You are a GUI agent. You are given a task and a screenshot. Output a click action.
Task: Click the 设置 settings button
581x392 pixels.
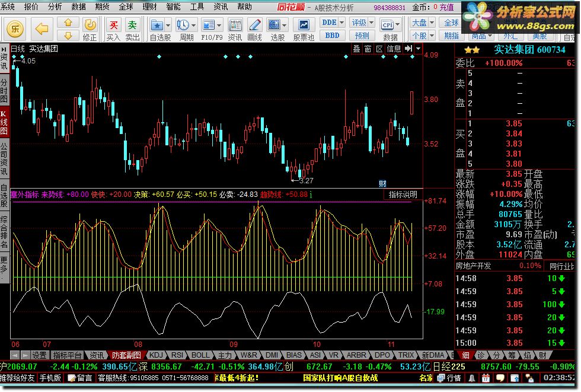point(39,355)
